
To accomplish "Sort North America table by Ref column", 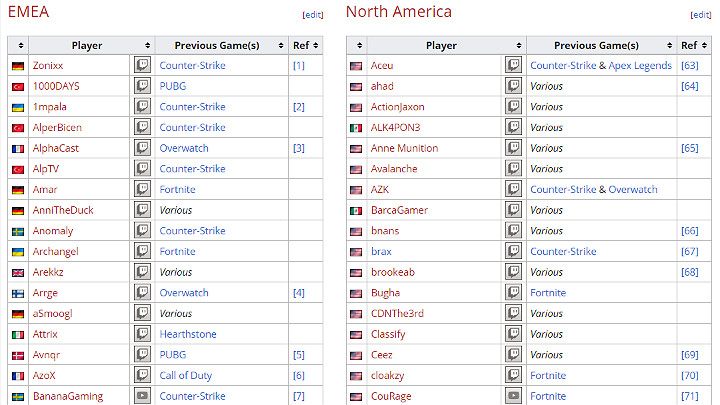I will point(690,45).
